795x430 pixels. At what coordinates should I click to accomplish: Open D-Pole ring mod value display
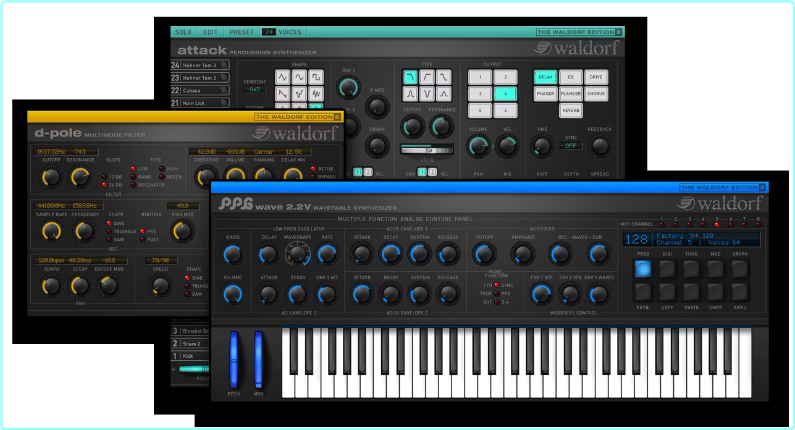[x=185, y=206]
